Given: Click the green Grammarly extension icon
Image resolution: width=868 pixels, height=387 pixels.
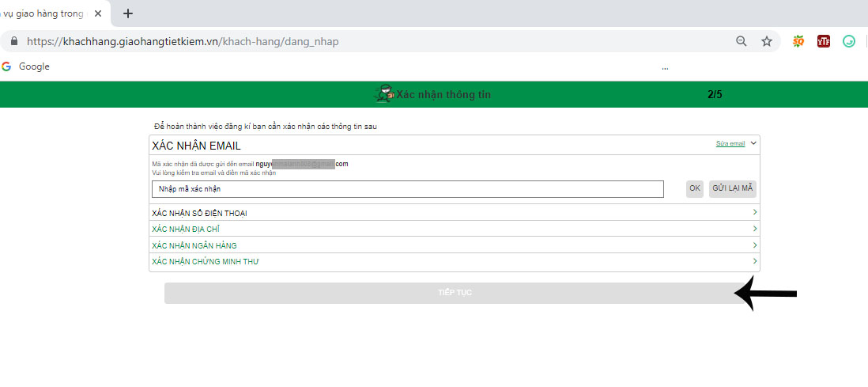Looking at the screenshot, I should (849, 41).
